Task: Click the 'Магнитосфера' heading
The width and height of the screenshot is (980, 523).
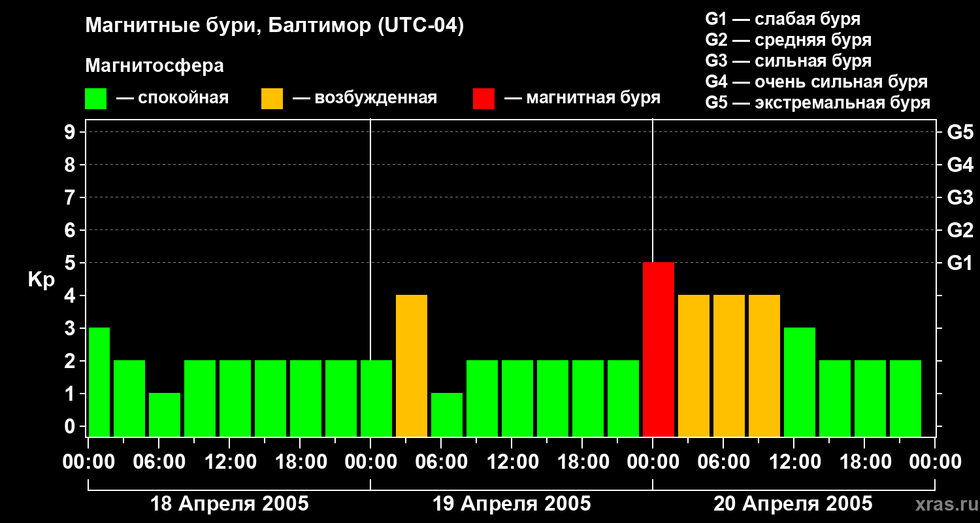Action: pyautogui.click(x=154, y=66)
